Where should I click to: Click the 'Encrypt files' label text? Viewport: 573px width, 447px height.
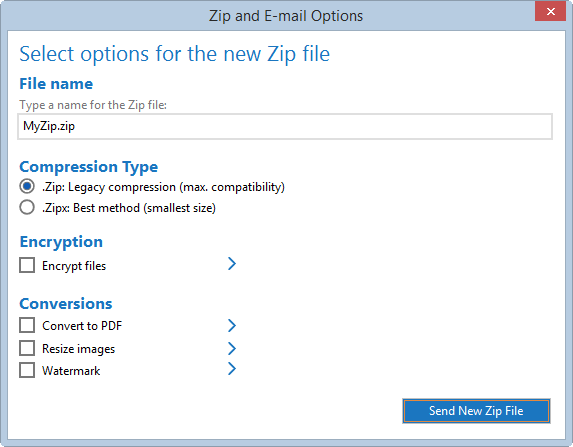pos(74,266)
